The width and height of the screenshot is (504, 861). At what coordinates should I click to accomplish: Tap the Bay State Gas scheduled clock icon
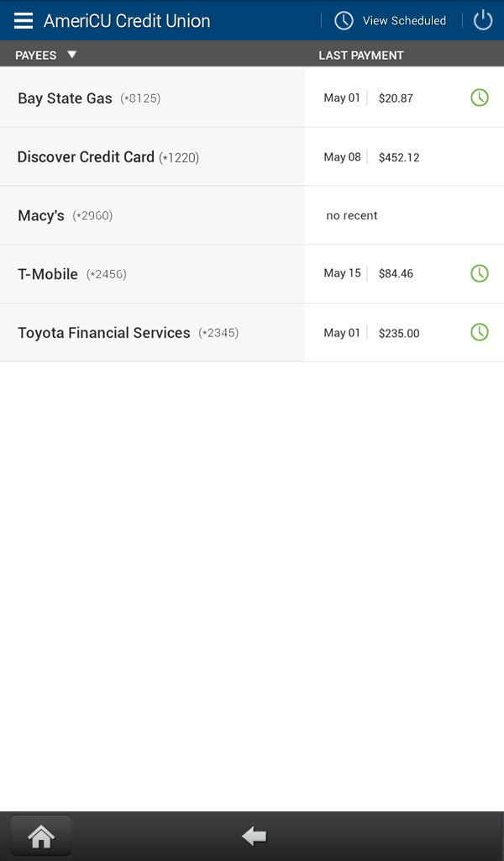pos(480,98)
